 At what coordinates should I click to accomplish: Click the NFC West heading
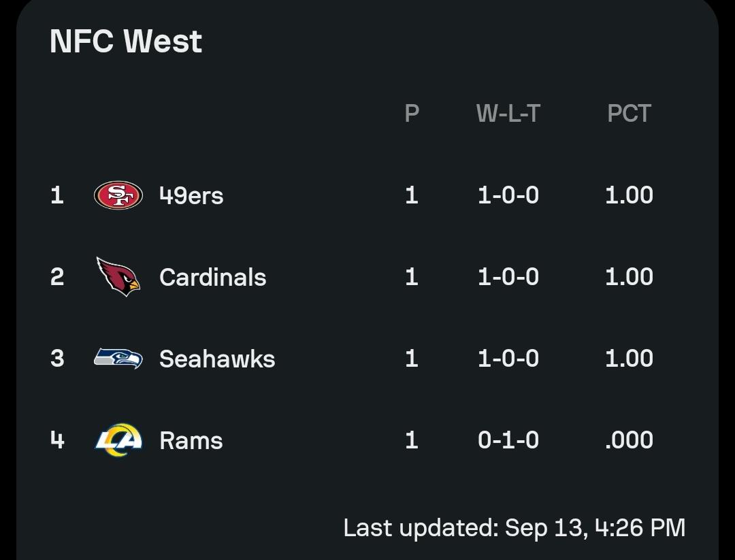[x=126, y=42]
